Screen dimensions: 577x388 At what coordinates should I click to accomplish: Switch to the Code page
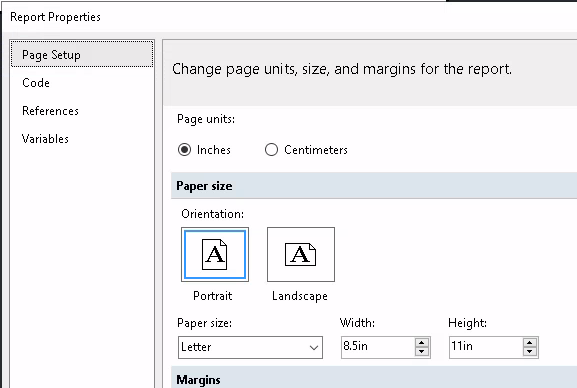point(36,83)
